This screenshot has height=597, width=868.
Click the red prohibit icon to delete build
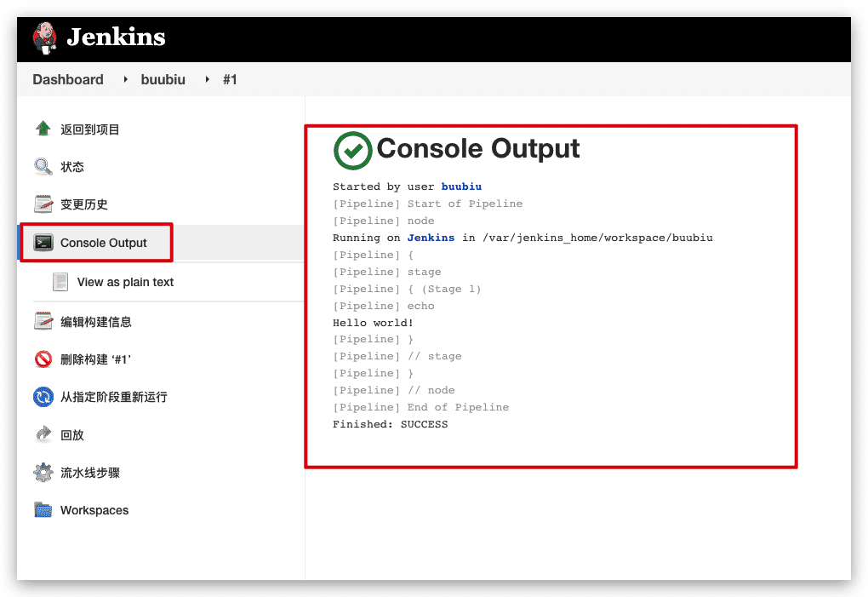pos(43,359)
